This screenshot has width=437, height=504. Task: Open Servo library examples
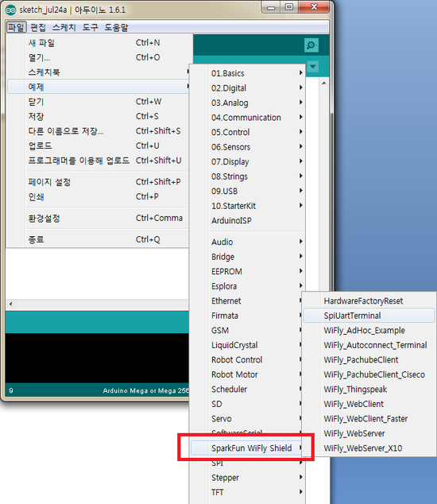point(247,419)
